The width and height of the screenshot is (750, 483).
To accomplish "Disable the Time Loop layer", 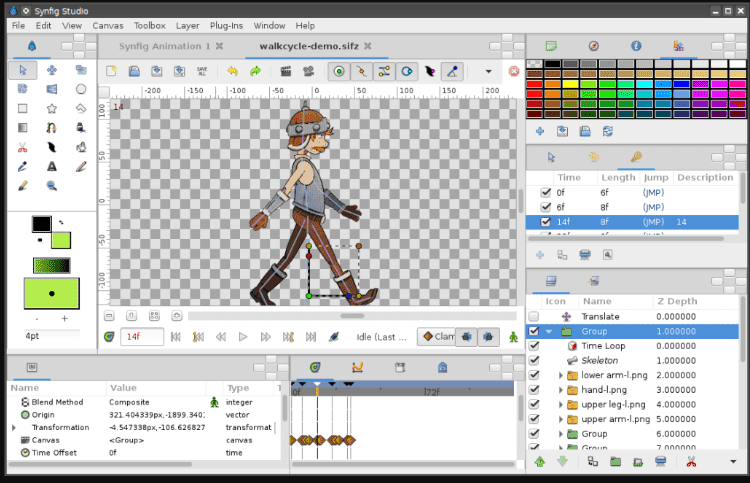I will pyautogui.click(x=534, y=345).
